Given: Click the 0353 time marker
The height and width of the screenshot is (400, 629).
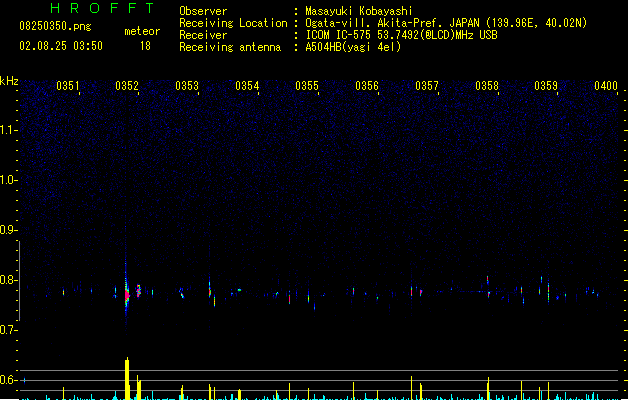Looking at the screenshot, I should [187, 86].
